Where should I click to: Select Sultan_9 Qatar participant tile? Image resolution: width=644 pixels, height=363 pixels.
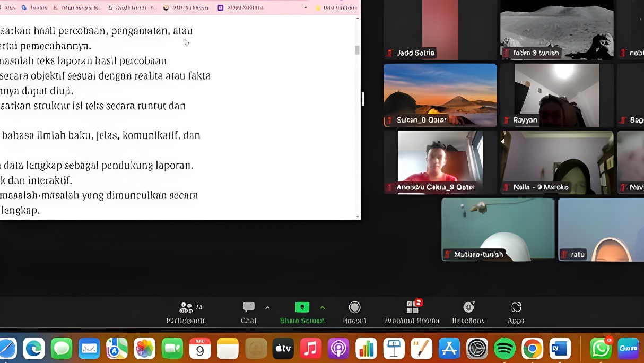click(440, 95)
